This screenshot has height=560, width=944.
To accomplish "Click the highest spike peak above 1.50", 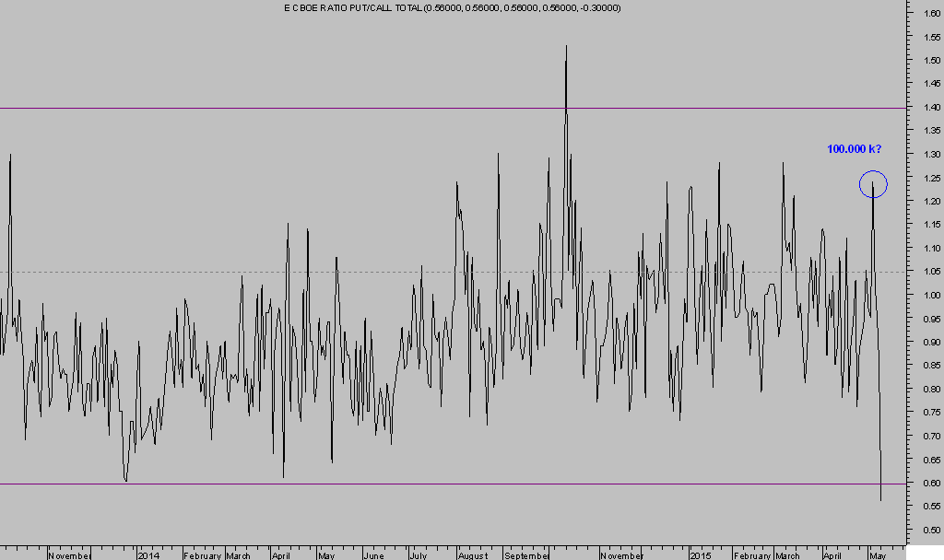I will 565,48.
